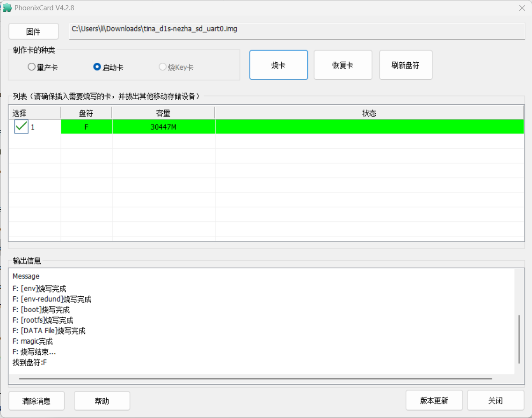Click the 状态 column header

click(369, 113)
